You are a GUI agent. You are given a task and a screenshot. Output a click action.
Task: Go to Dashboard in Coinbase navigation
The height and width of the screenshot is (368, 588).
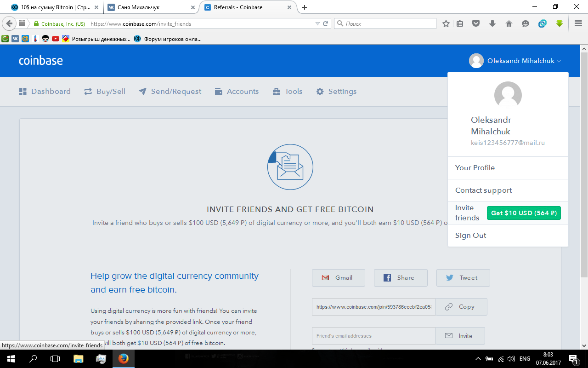coord(45,92)
